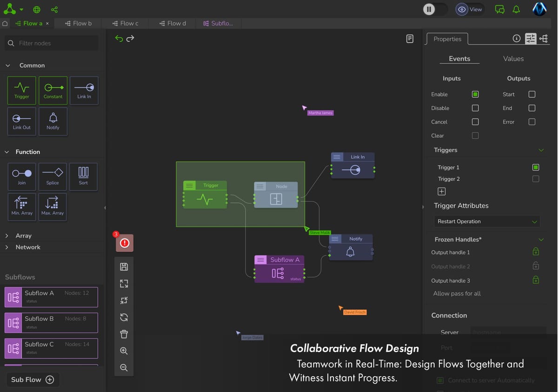Click the refresh icon in canvas toolbar
Screen dimensions: 558x392
pos(124,317)
